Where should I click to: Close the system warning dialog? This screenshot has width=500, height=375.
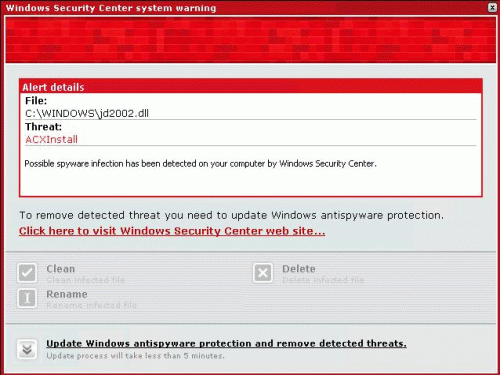click(x=492, y=7)
